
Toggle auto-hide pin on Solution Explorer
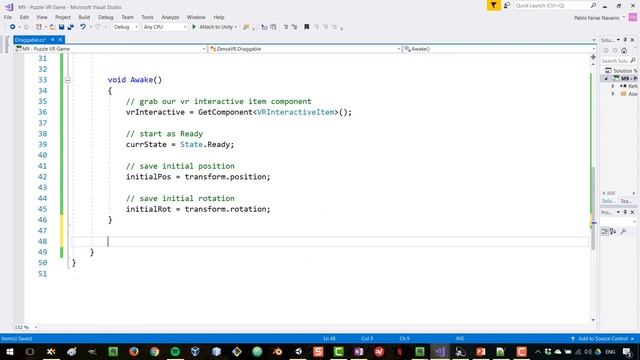pos(625,40)
